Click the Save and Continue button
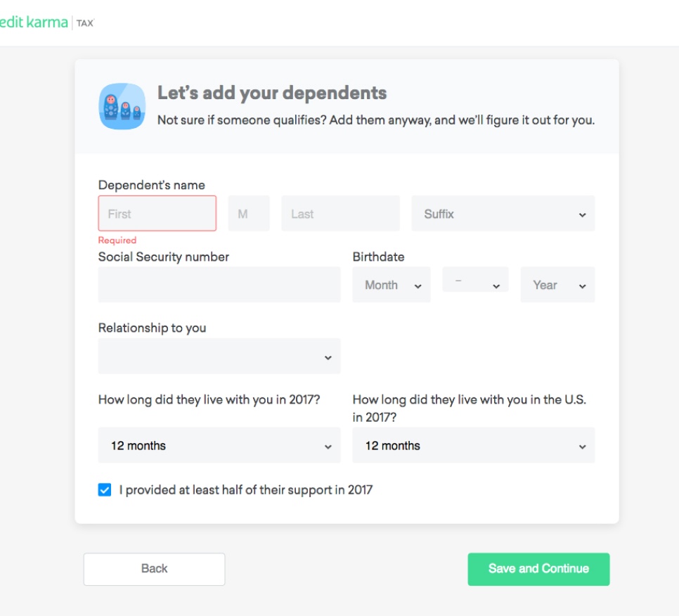The height and width of the screenshot is (616, 679). (538, 569)
